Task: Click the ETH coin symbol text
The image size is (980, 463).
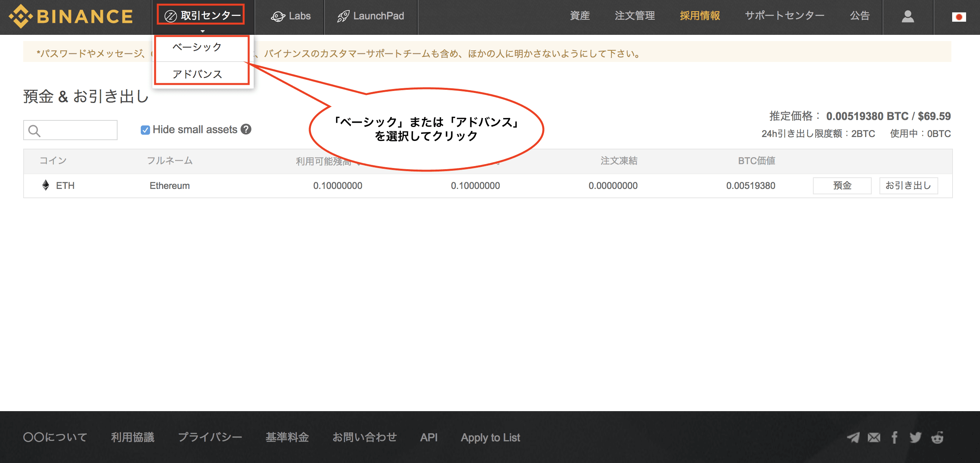Action: 65,186
